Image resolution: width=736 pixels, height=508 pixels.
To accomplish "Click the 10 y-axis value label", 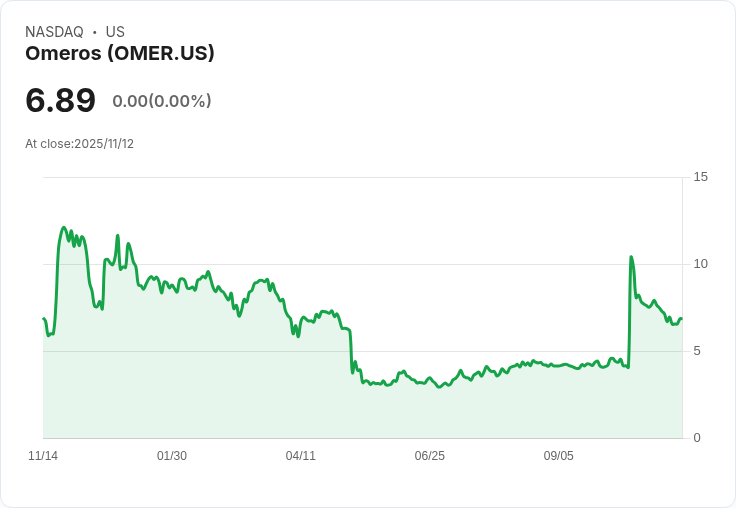I will 700,264.
